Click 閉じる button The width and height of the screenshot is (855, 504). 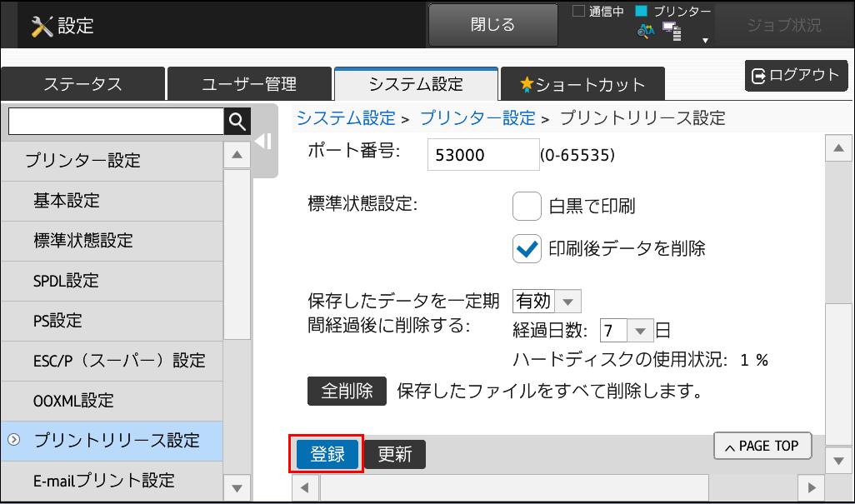pos(493,25)
